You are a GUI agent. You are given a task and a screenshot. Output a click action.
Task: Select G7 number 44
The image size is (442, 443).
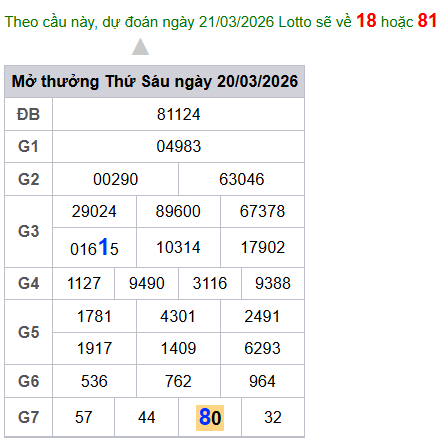tap(147, 417)
